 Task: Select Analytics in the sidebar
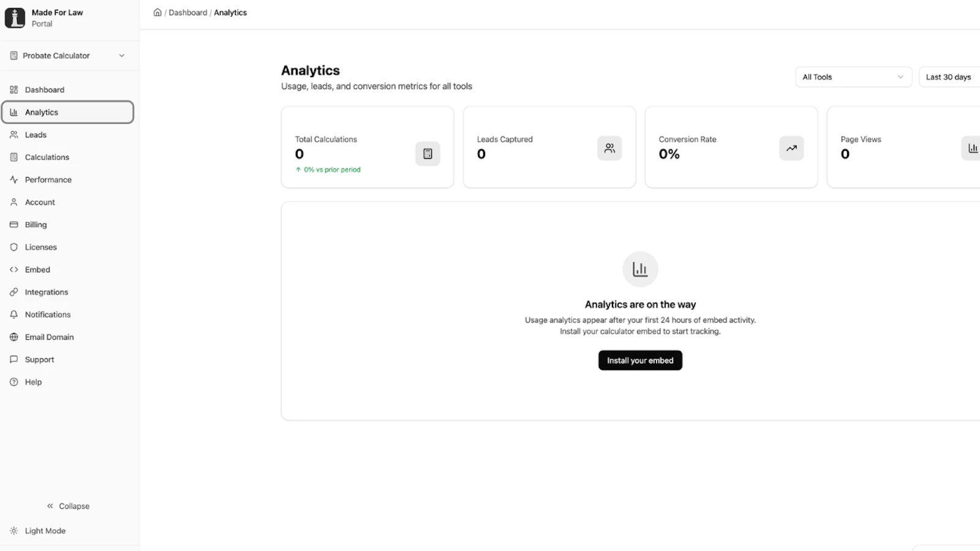coord(67,112)
